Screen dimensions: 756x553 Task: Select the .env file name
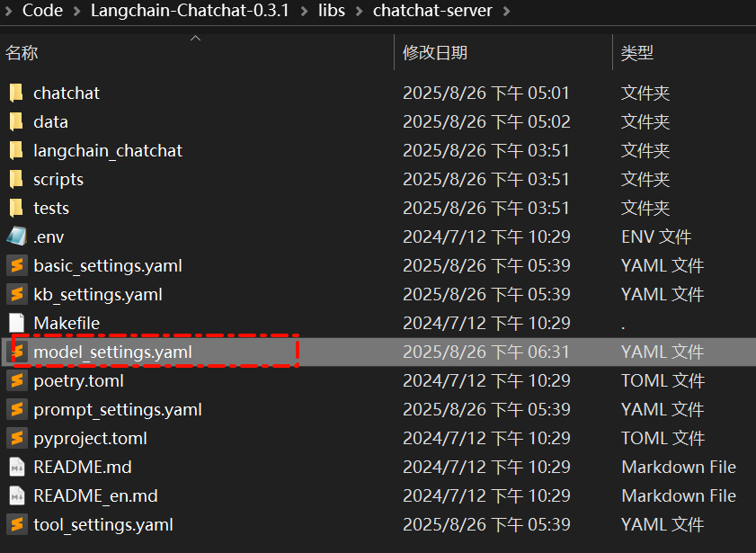49,237
